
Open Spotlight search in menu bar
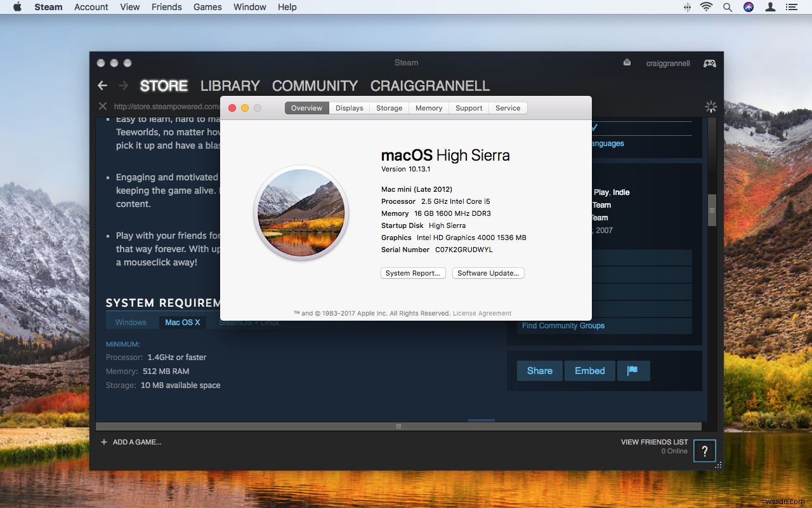click(728, 7)
